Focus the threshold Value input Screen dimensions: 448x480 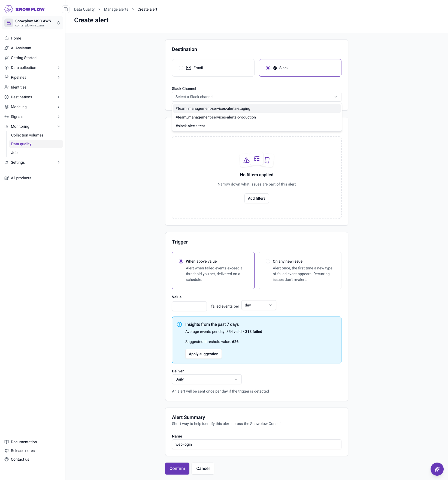(x=189, y=306)
